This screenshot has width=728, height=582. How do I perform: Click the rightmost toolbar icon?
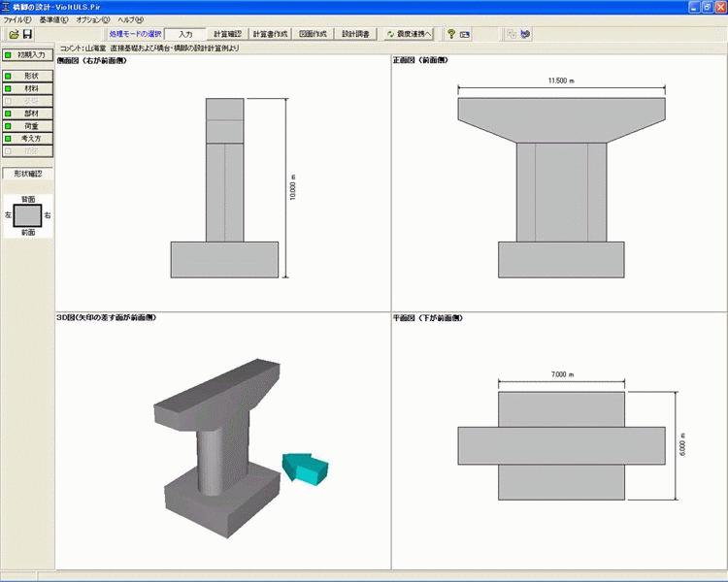(x=525, y=34)
